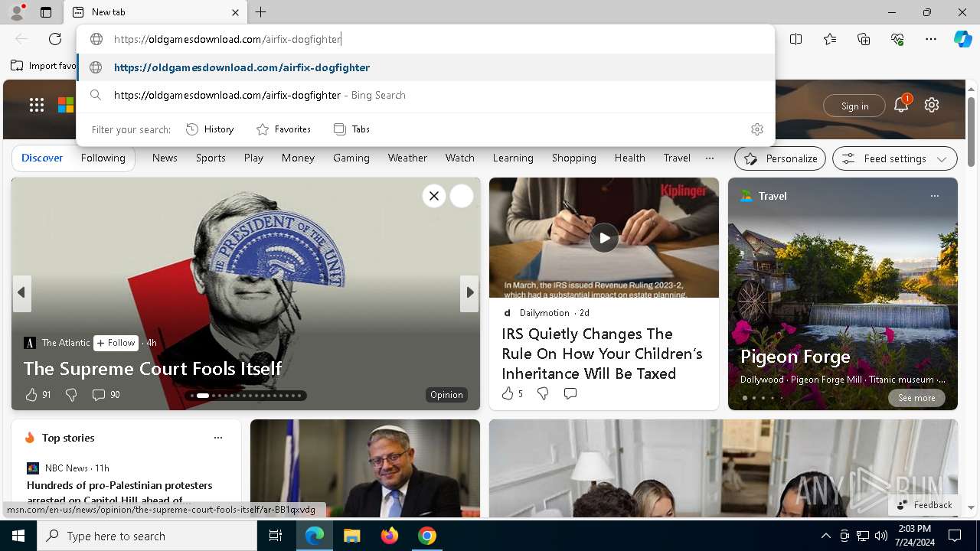Screen dimensions: 980x551
Task: Open the Travel category in feed navigation
Action: click(677, 158)
